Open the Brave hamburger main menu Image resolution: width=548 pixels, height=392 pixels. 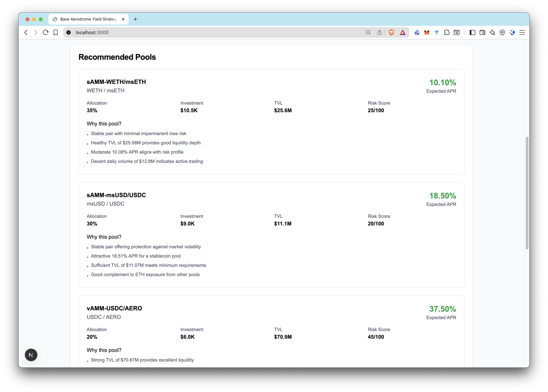coord(522,32)
